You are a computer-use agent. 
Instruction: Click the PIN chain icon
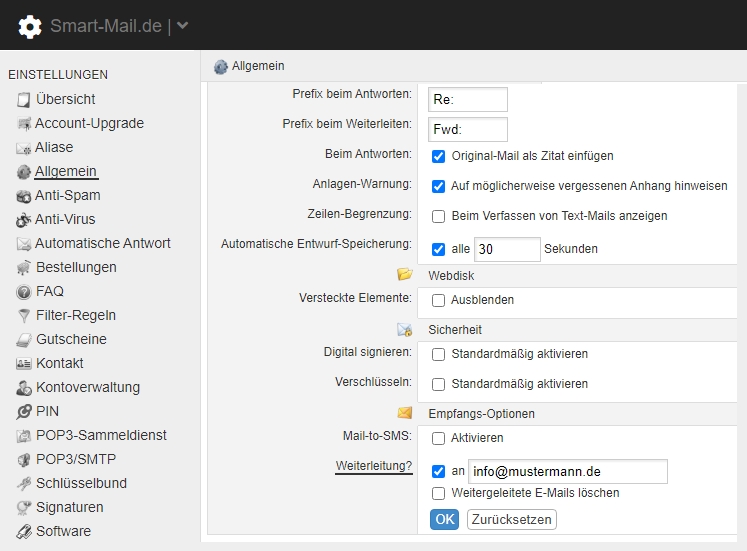[x=23, y=411]
